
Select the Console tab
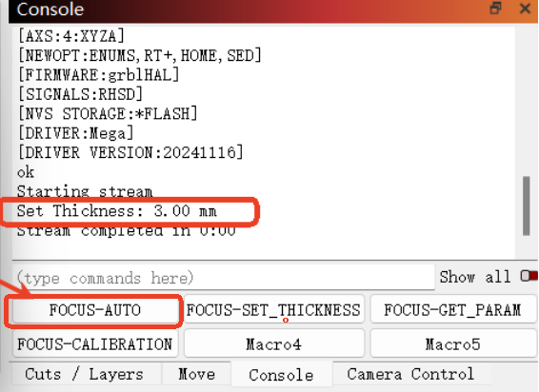point(282,375)
